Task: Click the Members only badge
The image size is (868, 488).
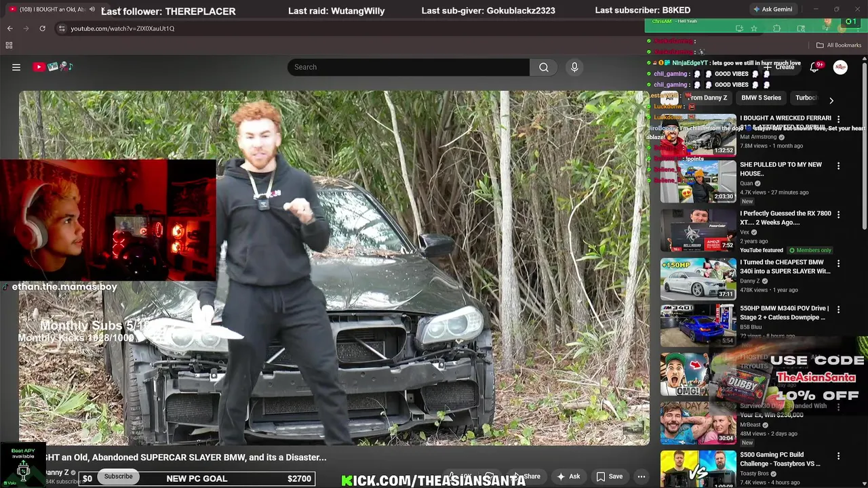Action: (x=810, y=250)
